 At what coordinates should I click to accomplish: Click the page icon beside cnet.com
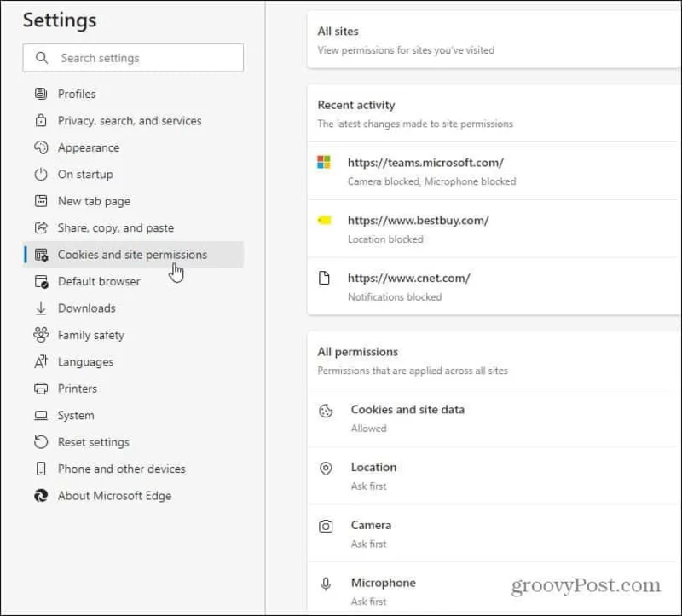324,278
